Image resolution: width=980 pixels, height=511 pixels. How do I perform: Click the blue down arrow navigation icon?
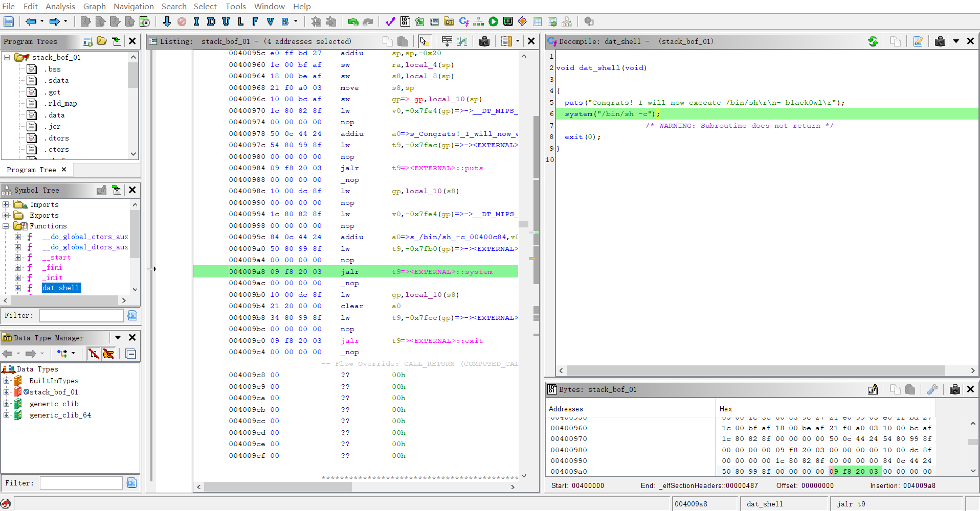pos(167,21)
